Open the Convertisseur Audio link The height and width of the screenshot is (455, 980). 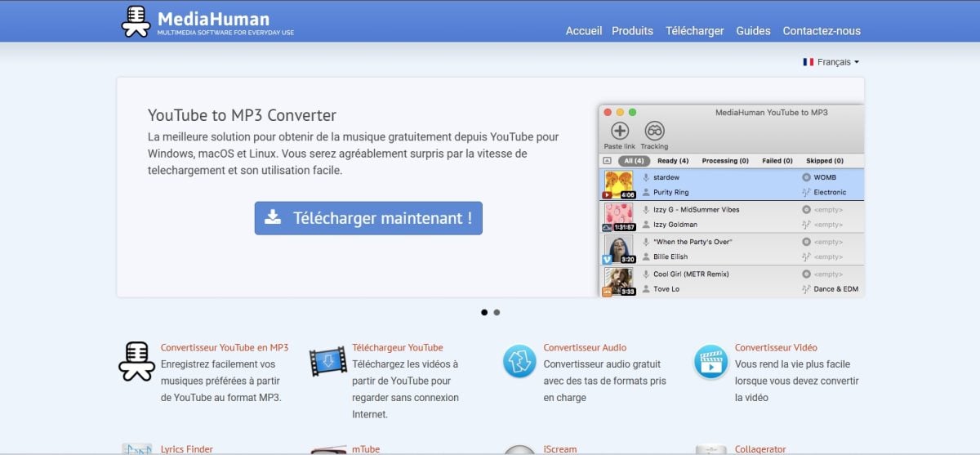point(586,347)
